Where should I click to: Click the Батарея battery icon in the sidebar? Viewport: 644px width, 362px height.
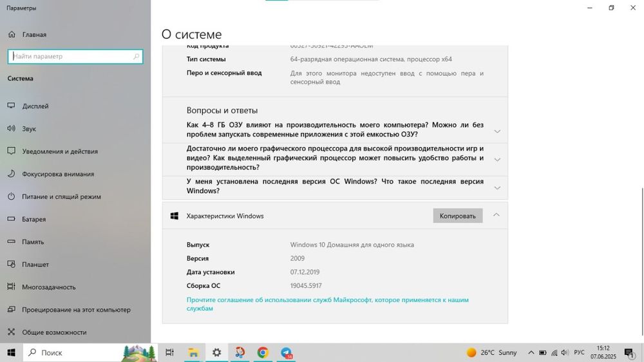[12, 219]
